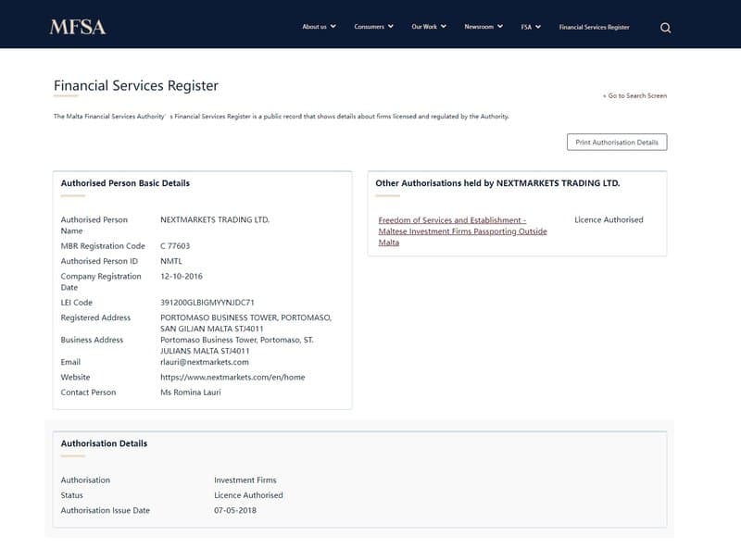Open the Our Work menu
This screenshot has width=741, height=560.
427,27
